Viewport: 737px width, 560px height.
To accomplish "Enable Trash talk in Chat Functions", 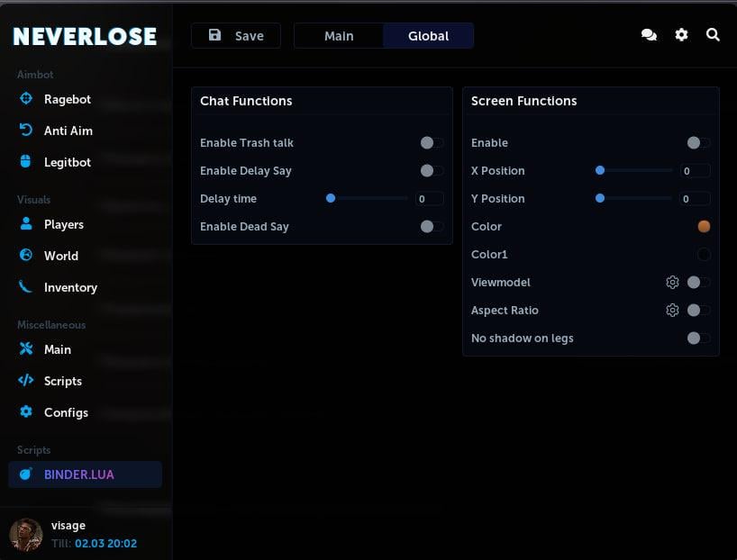I will [x=431, y=142].
